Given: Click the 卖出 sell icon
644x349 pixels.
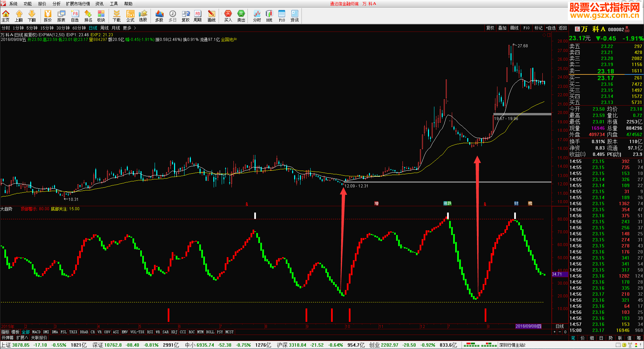Looking at the screenshot, I should click(x=241, y=16).
